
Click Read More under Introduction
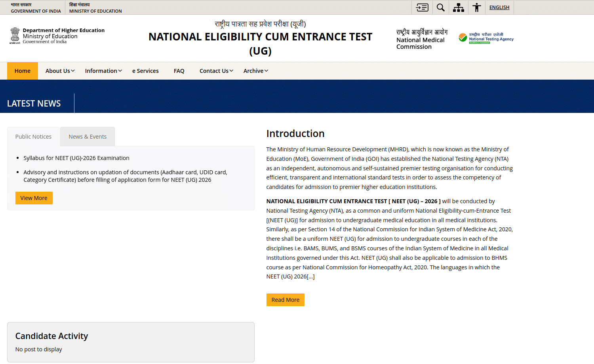pos(285,300)
